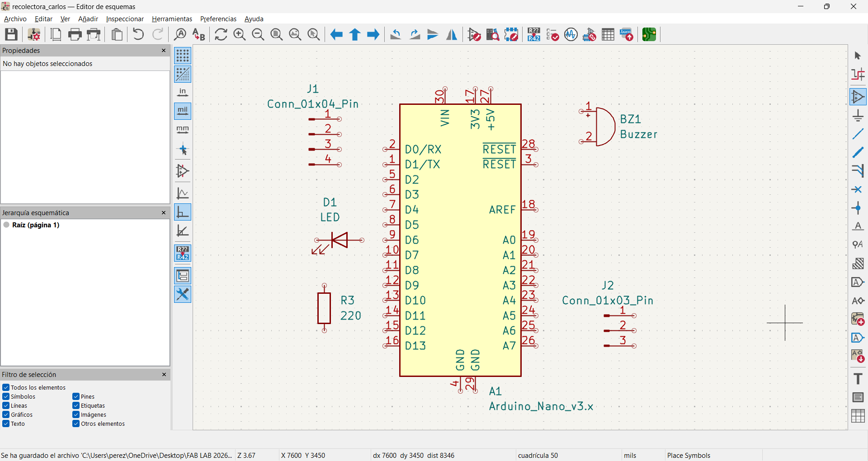This screenshot has width=868, height=461.
Task: Select the Place Power Symbol tool
Action: [858, 116]
